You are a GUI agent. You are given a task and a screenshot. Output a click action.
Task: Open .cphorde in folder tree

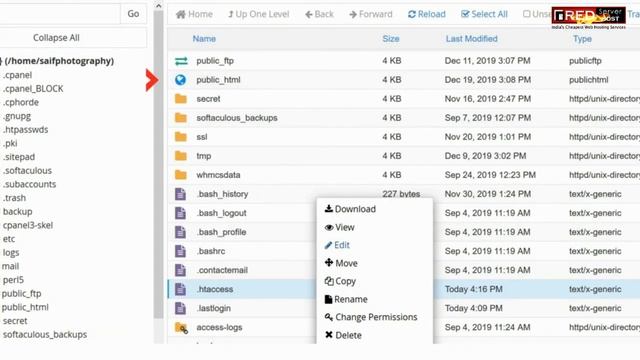[x=20, y=102]
